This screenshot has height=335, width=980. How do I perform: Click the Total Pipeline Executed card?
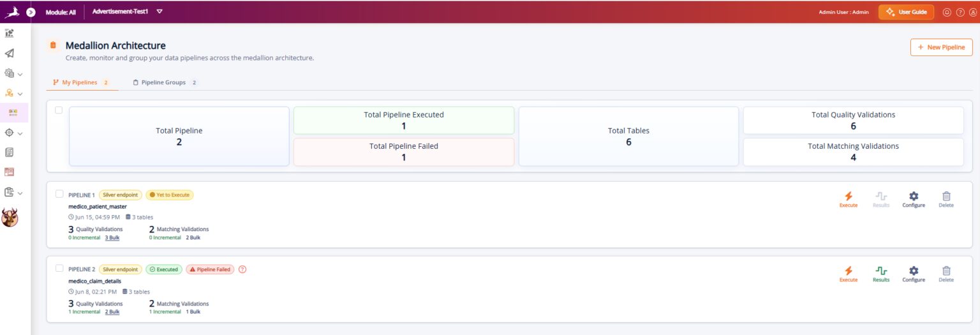404,121
